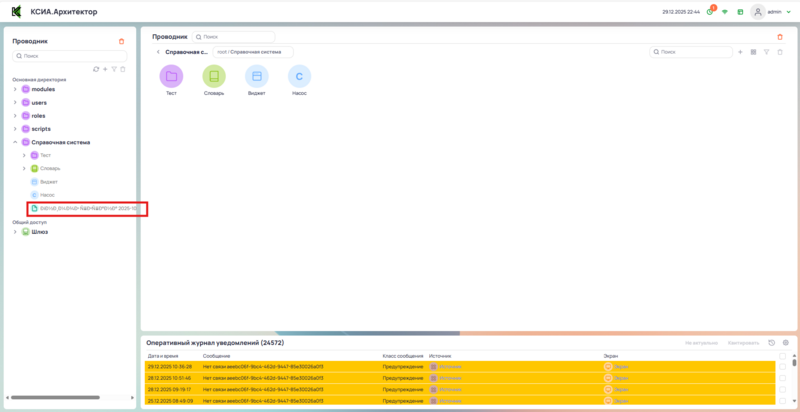This screenshot has height=412, width=800.
Task: Check the select-all checkbox in journal header
Action: click(x=782, y=355)
